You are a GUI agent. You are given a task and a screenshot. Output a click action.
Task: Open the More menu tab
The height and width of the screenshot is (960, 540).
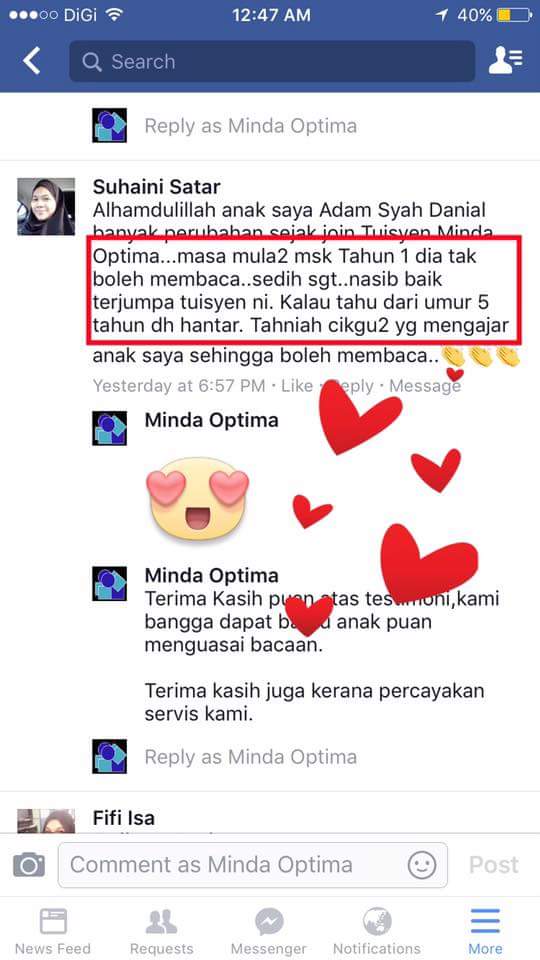coord(486,932)
